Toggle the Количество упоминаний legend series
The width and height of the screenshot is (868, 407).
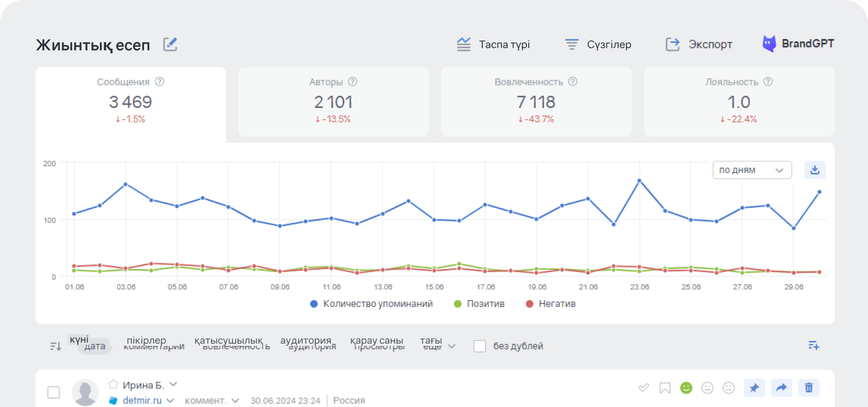click(x=372, y=304)
